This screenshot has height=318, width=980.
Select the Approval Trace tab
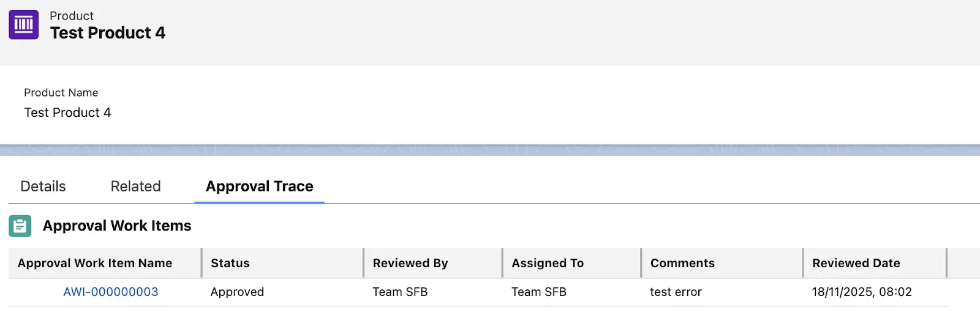pos(259,187)
